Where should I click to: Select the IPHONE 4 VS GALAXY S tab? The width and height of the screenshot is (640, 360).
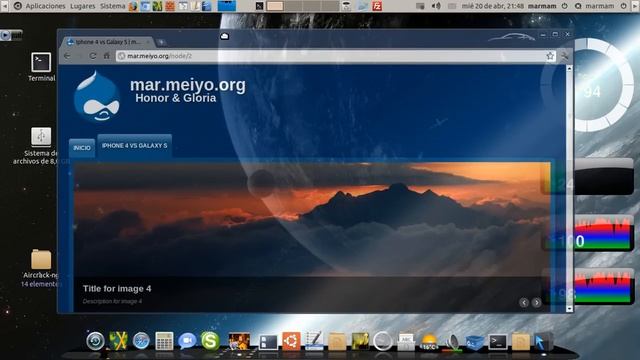click(135, 146)
